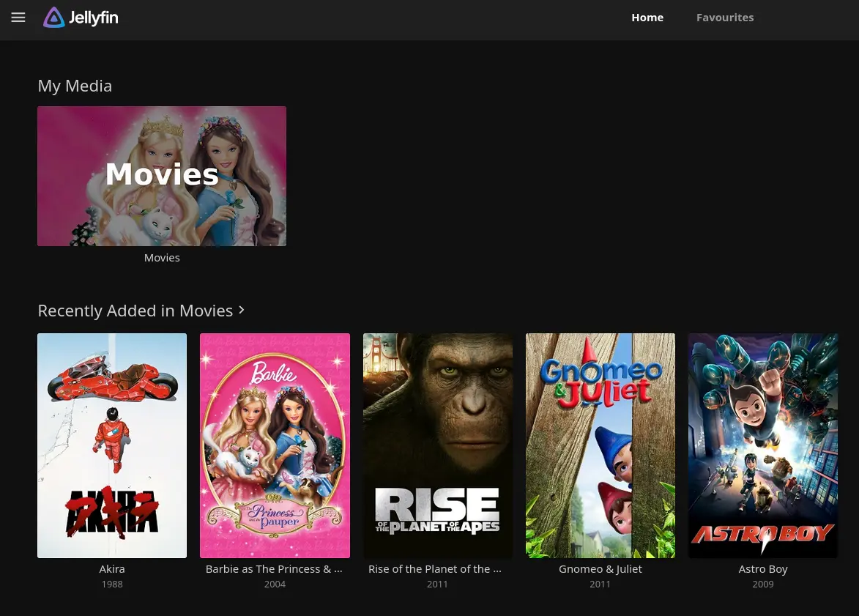The image size is (859, 616).
Task: Open the Movies library card image
Action: pos(162,176)
